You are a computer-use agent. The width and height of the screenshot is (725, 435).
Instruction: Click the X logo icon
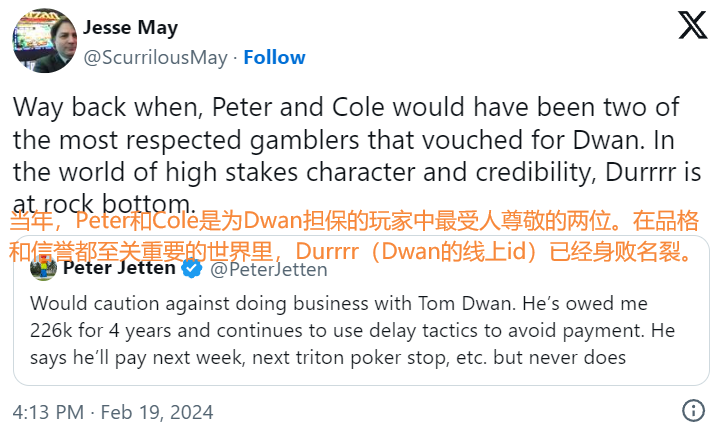(x=692, y=26)
